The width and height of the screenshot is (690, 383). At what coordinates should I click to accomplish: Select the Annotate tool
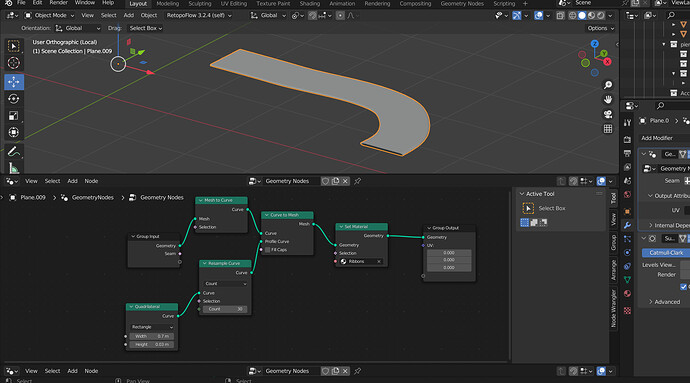(14, 152)
